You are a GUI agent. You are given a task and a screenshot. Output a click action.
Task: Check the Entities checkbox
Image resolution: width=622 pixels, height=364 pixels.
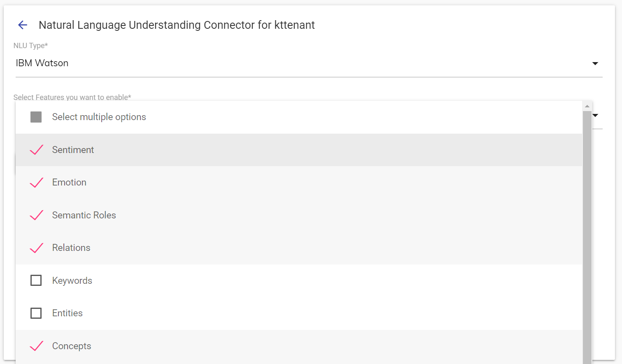tap(36, 313)
